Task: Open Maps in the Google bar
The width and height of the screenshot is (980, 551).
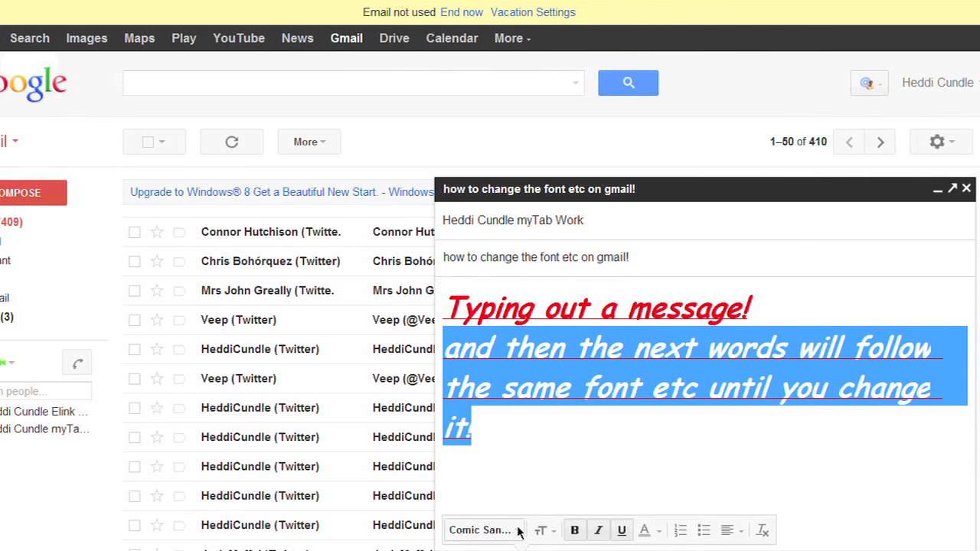Action: pyautogui.click(x=139, y=38)
